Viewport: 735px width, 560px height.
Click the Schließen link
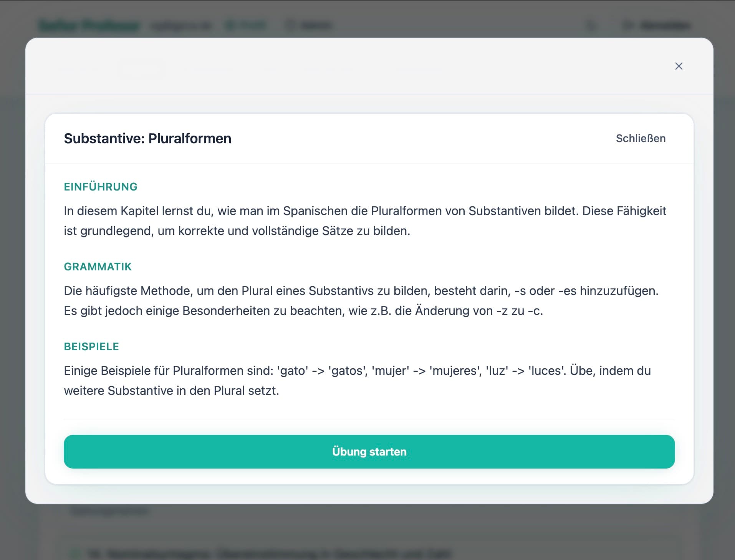click(x=641, y=138)
